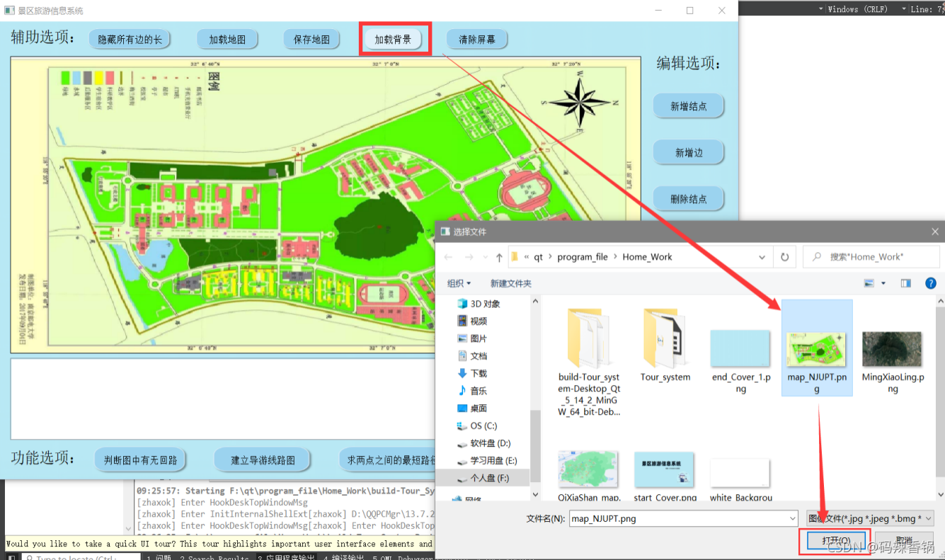Click the 判断图中有无回路 function button
Viewport: 945px width, 560px height.
(140, 460)
